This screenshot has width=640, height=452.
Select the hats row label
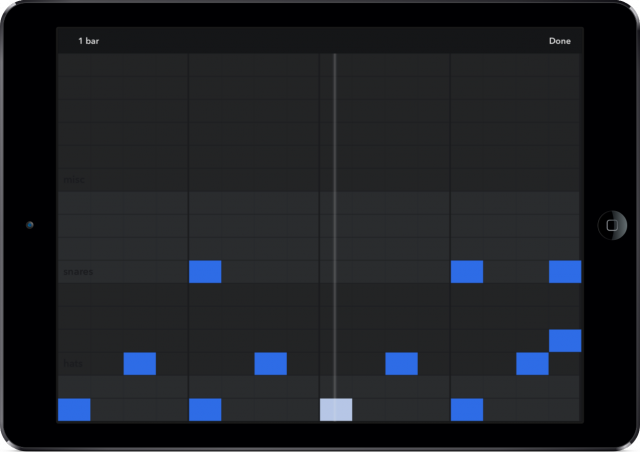[x=74, y=364]
